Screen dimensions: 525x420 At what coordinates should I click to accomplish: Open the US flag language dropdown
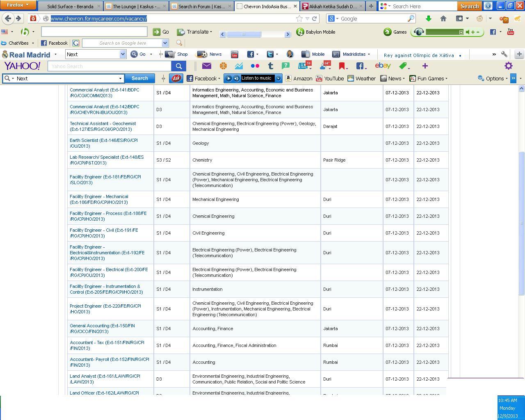[x=7, y=32]
